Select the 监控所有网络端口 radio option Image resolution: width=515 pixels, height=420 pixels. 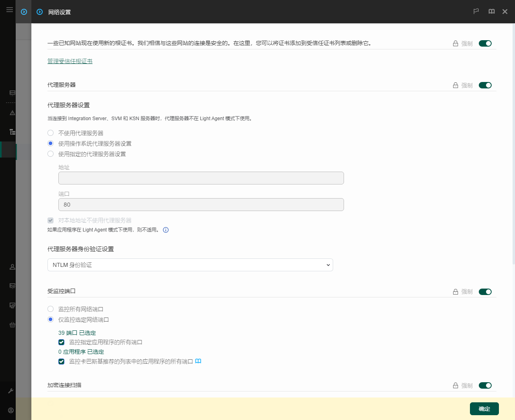(x=51, y=309)
